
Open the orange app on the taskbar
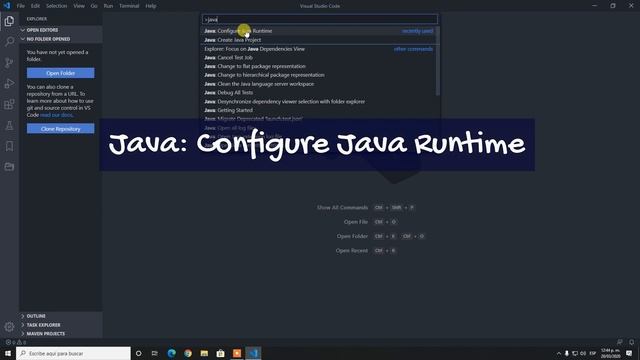[x=237, y=353]
